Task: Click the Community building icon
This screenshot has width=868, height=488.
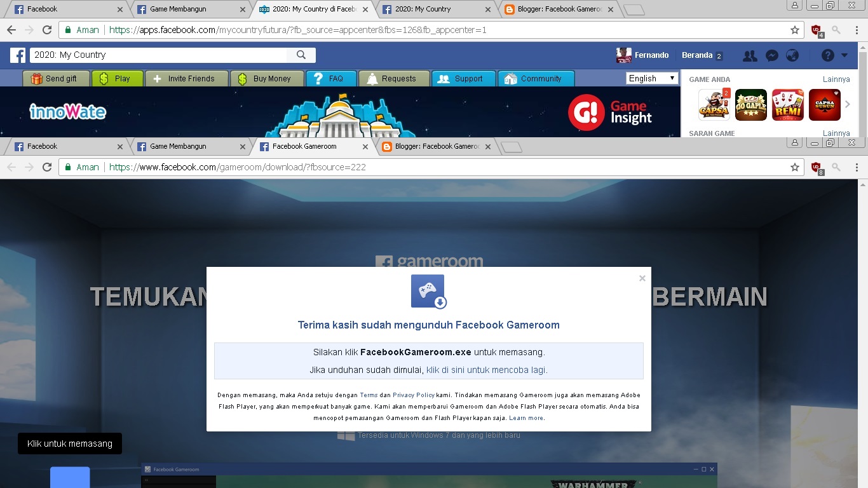Action: pyautogui.click(x=509, y=78)
